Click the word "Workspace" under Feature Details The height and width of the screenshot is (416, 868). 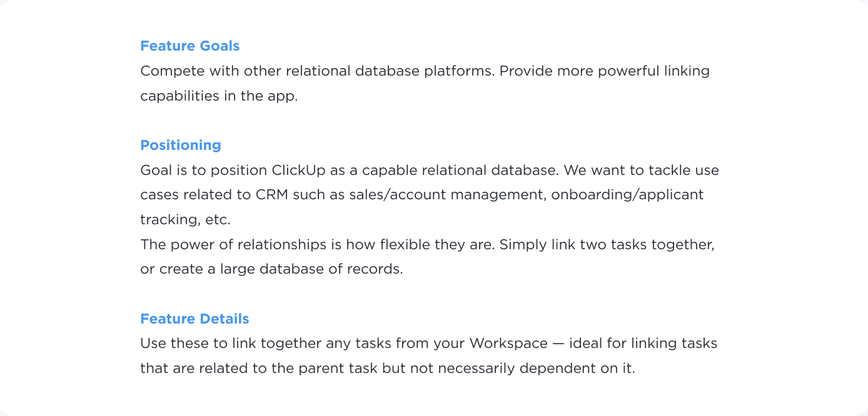[503, 344]
